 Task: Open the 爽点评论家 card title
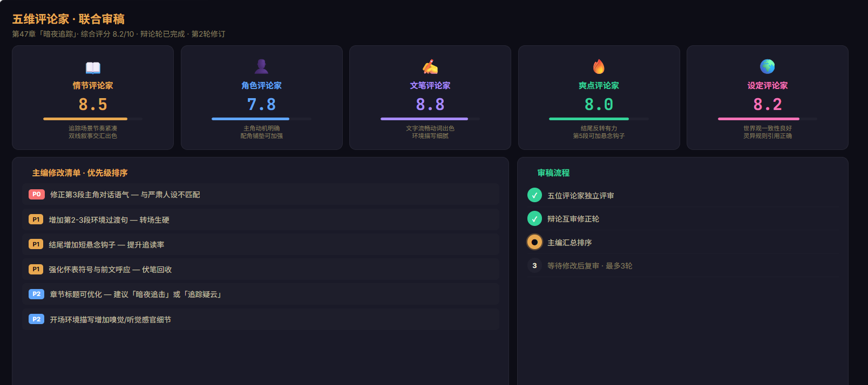pyautogui.click(x=599, y=86)
